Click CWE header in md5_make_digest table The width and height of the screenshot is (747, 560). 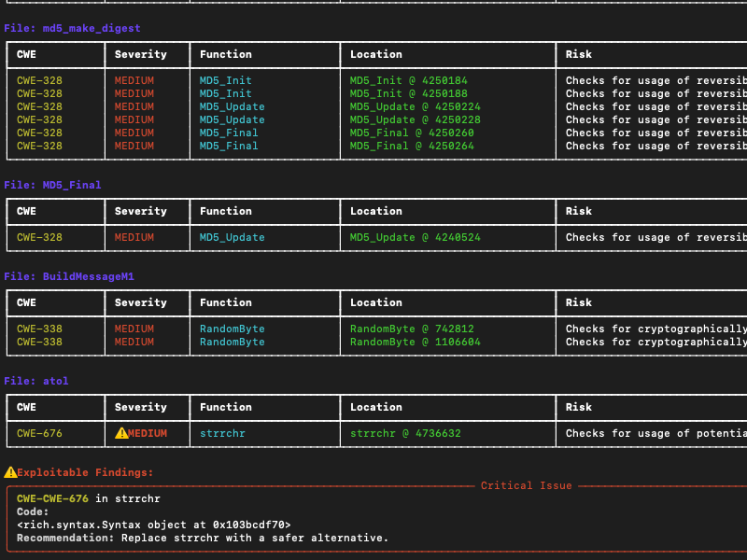(26, 54)
